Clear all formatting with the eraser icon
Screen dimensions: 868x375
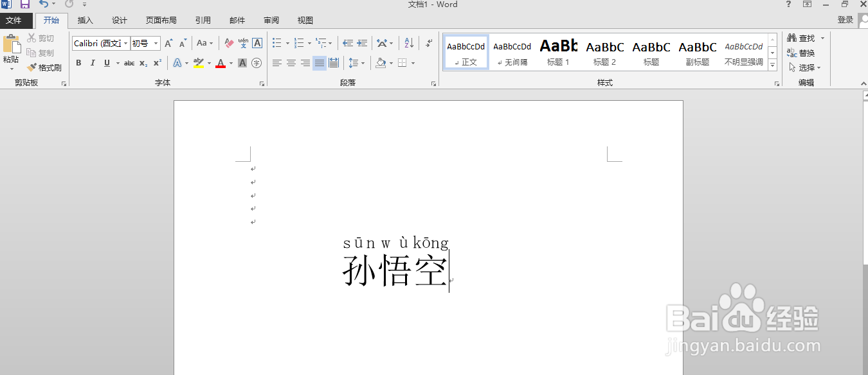(229, 44)
